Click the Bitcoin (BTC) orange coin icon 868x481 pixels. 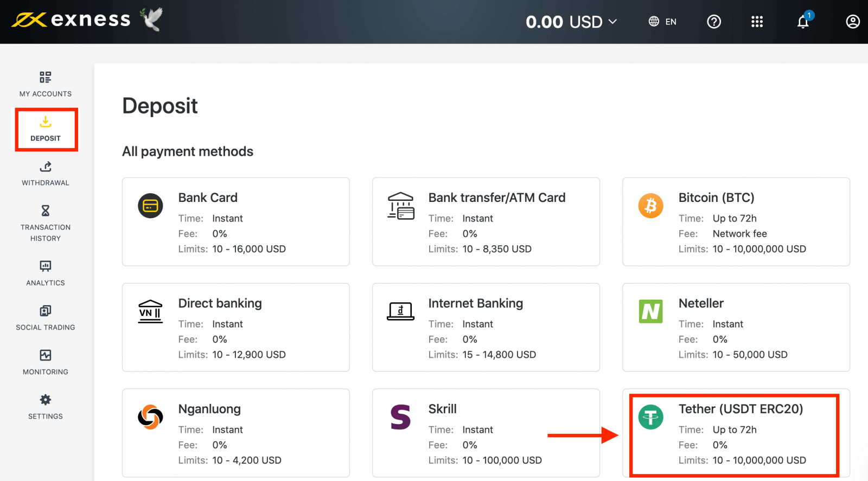(x=650, y=206)
